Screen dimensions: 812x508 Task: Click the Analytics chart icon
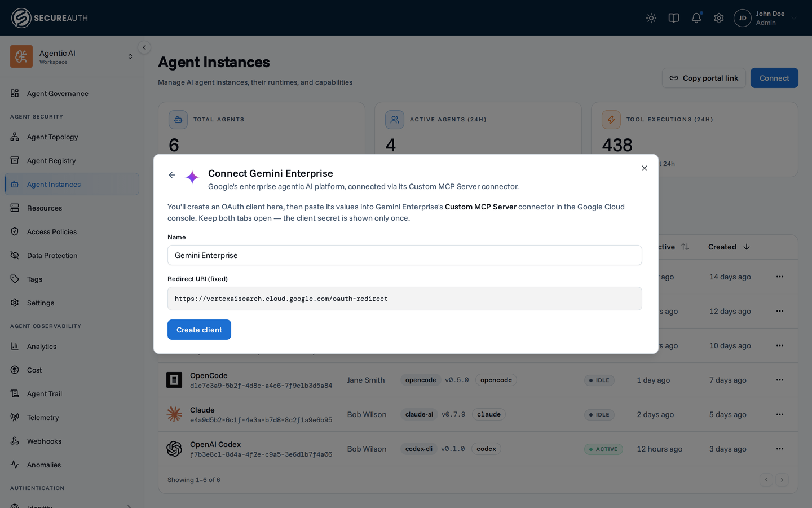click(15, 346)
